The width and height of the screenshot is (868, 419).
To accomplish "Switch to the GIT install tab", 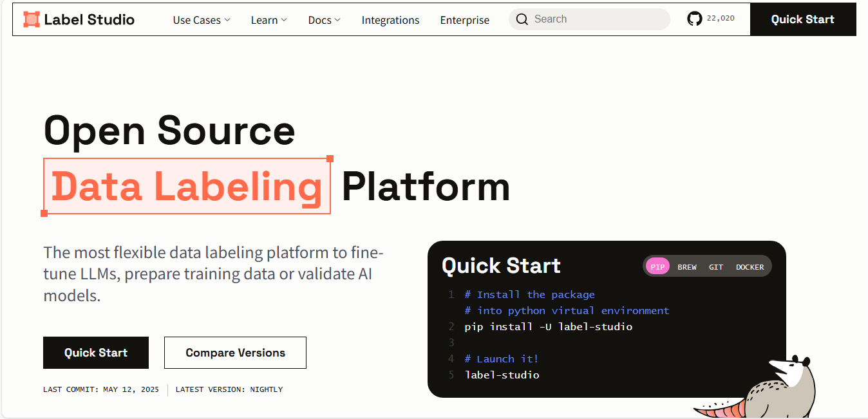I will [716, 266].
